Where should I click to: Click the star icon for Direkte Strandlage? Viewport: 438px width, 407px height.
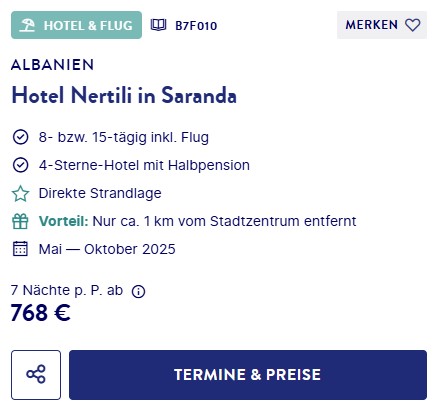click(x=20, y=194)
